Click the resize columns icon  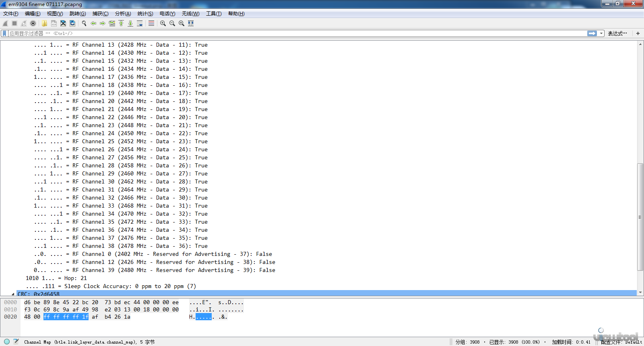(x=191, y=23)
